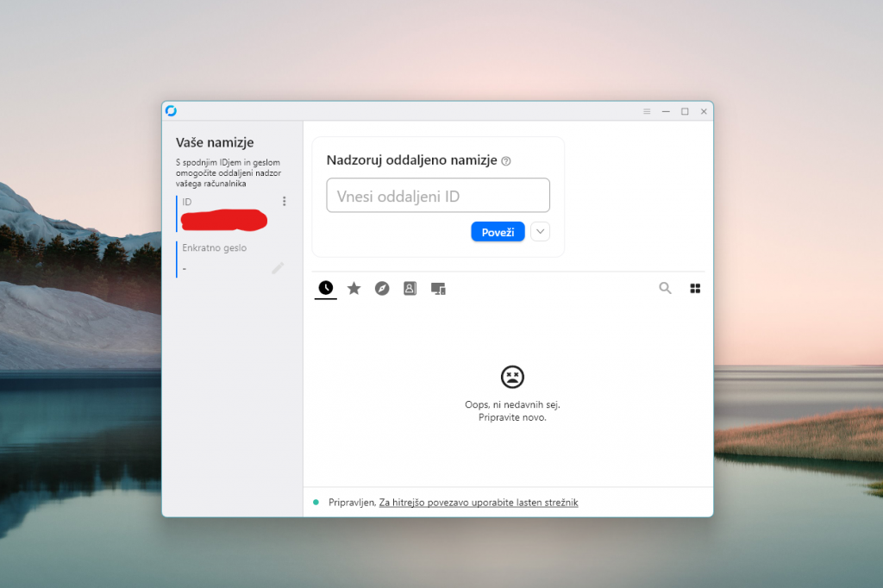This screenshot has width=883, height=588.
Task: Switch to the recent sessions clock tab
Action: 326,288
